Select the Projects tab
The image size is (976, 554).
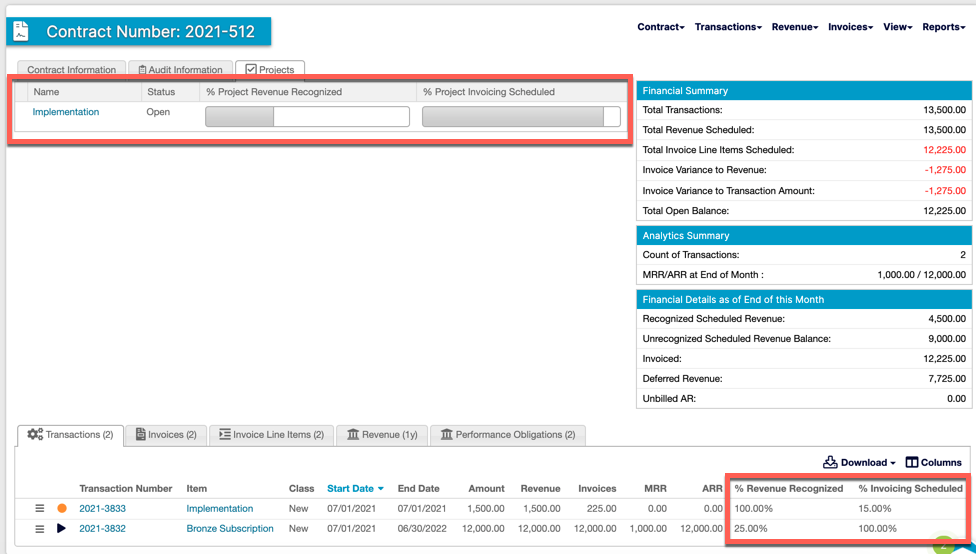pyautogui.click(x=270, y=69)
